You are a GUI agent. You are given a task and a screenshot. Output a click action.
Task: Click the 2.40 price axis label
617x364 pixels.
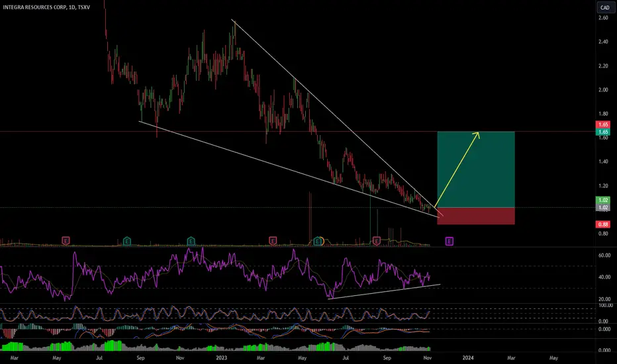603,42
